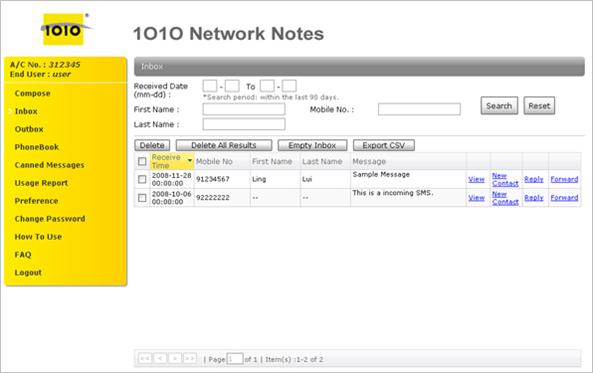Image resolution: width=593 pixels, height=373 pixels.
Task: Go to previous page pagination button
Action: pyautogui.click(x=160, y=358)
